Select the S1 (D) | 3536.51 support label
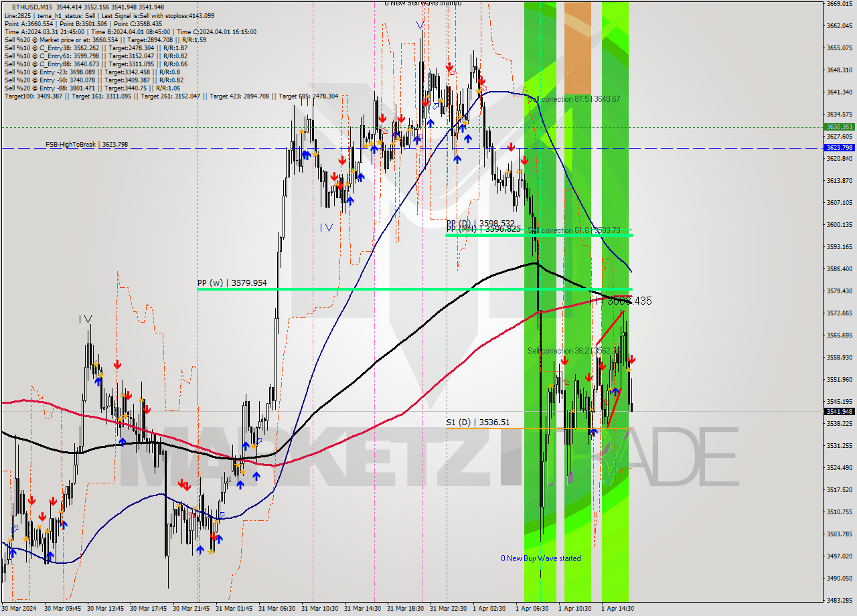 tap(478, 422)
